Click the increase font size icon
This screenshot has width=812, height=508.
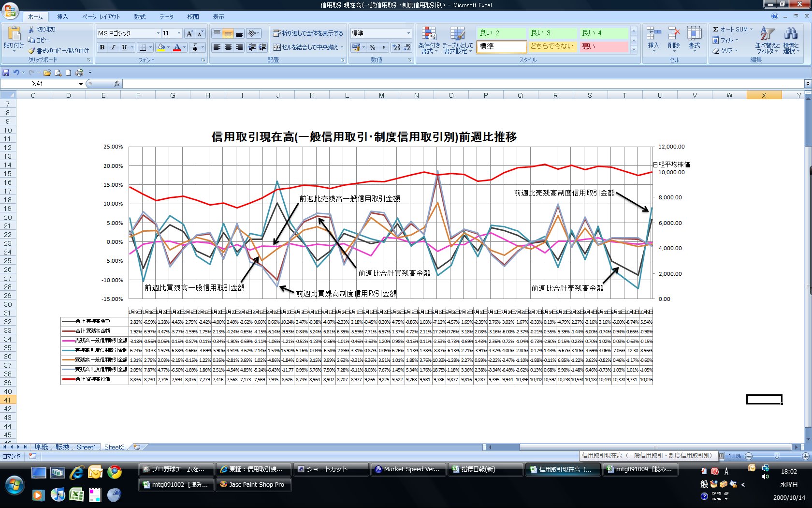tap(189, 33)
